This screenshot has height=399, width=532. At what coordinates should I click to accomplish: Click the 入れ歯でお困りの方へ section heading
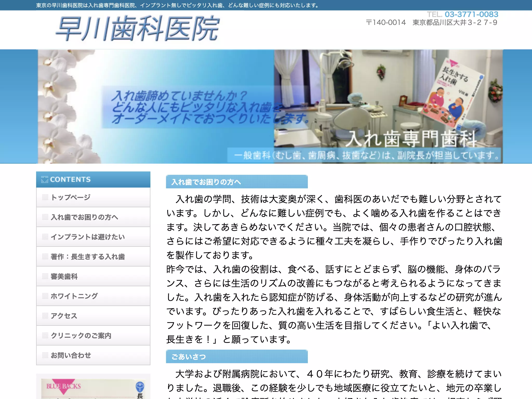pos(237,182)
